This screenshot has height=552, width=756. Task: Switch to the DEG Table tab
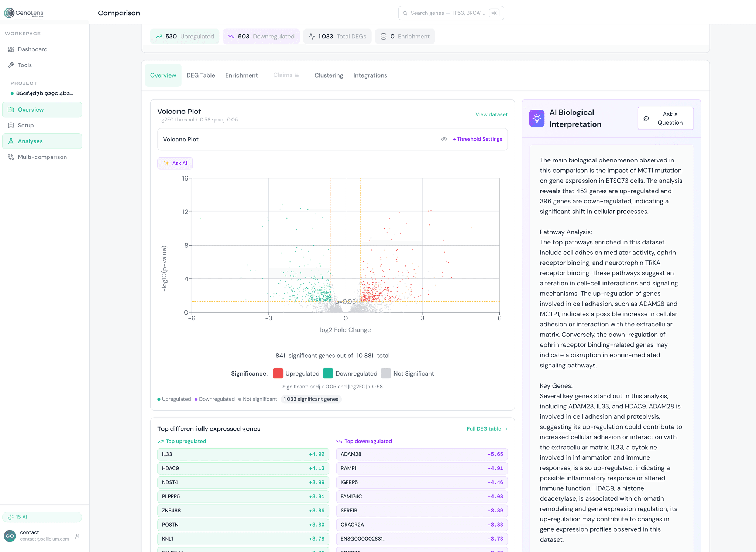pyautogui.click(x=201, y=75)
